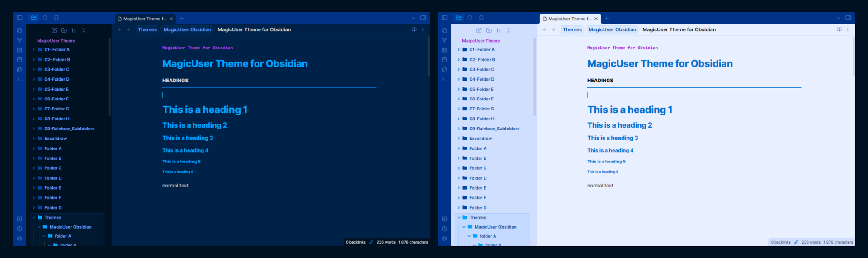Toggle left sidebar in dark window

(19, 18)
